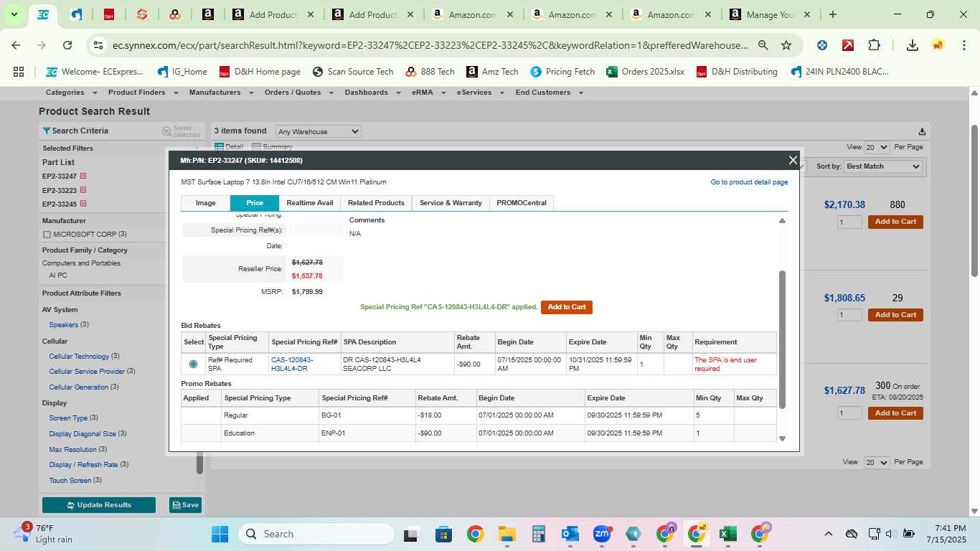Open the Pricing Fetch bookmark
Screen dimensions: 980x551
pos(562,72)
